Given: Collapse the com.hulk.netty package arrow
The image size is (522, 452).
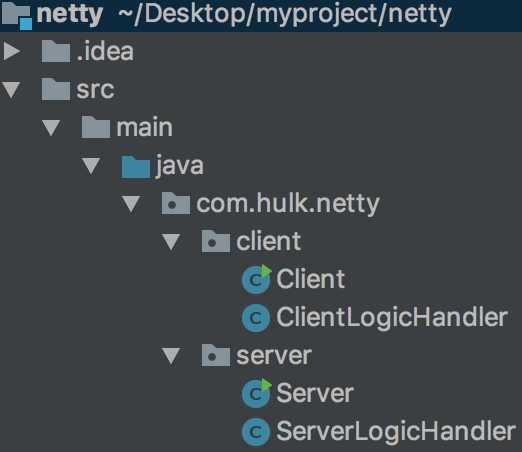Looking at the screenshot, I should pos(131,204).
